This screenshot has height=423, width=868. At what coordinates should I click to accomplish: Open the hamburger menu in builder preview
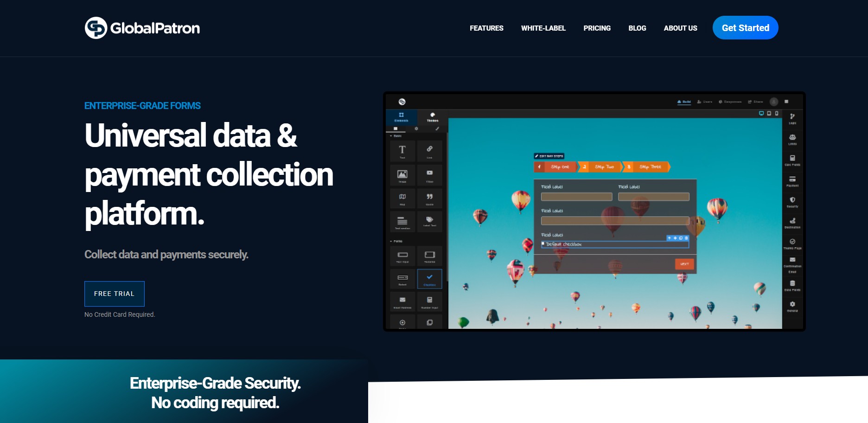[786, 102]
